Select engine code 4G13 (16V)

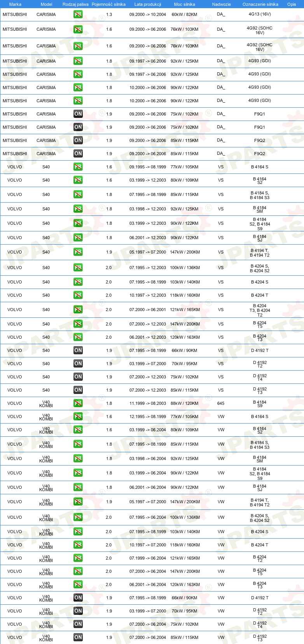point(260,14)
